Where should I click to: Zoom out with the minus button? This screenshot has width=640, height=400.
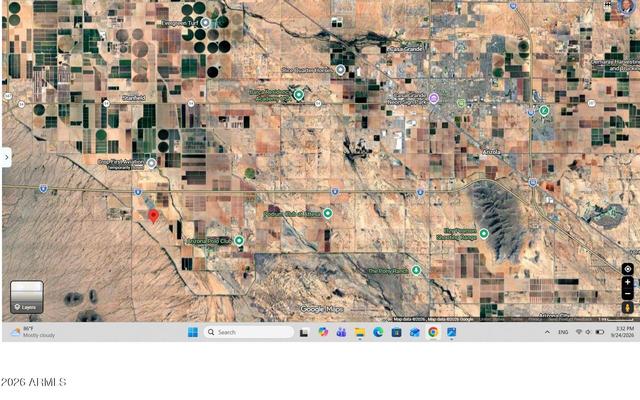pos(628,293)
